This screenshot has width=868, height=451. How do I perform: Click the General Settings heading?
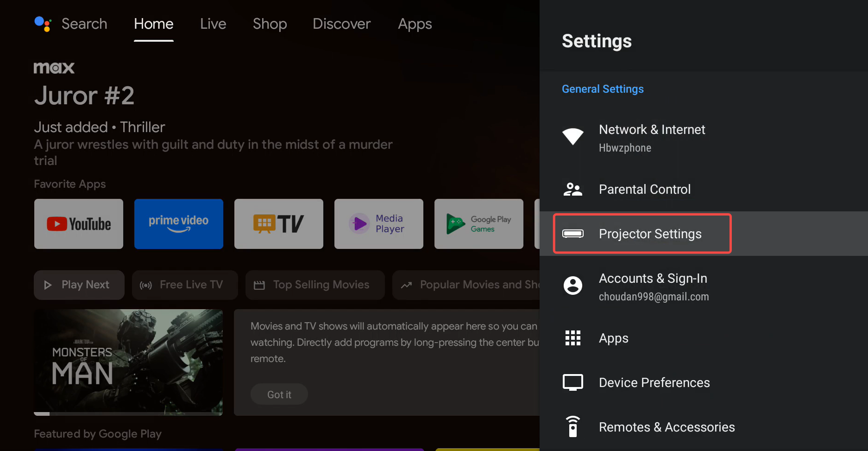(x=603, y=89)
